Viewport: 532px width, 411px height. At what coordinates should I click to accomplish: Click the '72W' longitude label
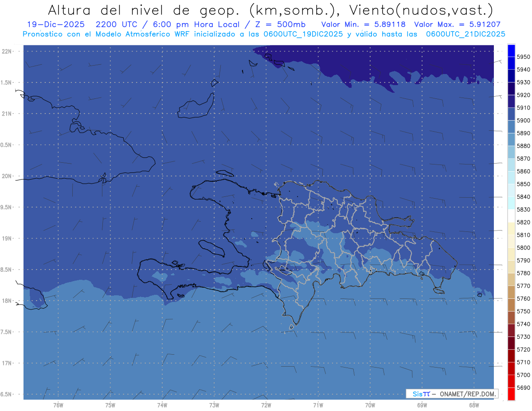click(266, 405)
